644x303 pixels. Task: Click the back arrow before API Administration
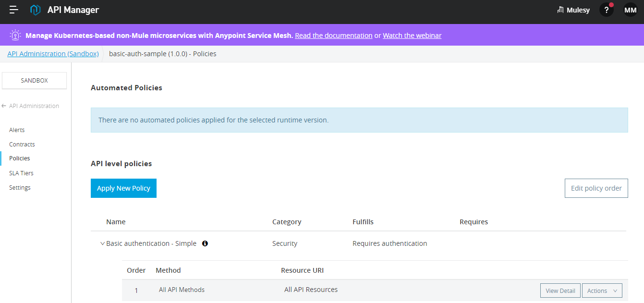4,106
